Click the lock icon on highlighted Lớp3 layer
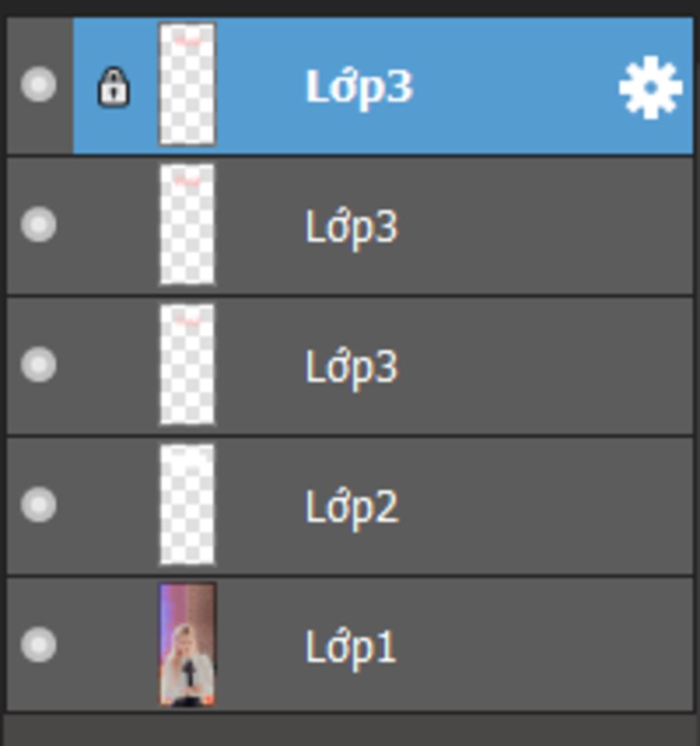The width and height of the screenshot is (700, 746). pos(113,88)
